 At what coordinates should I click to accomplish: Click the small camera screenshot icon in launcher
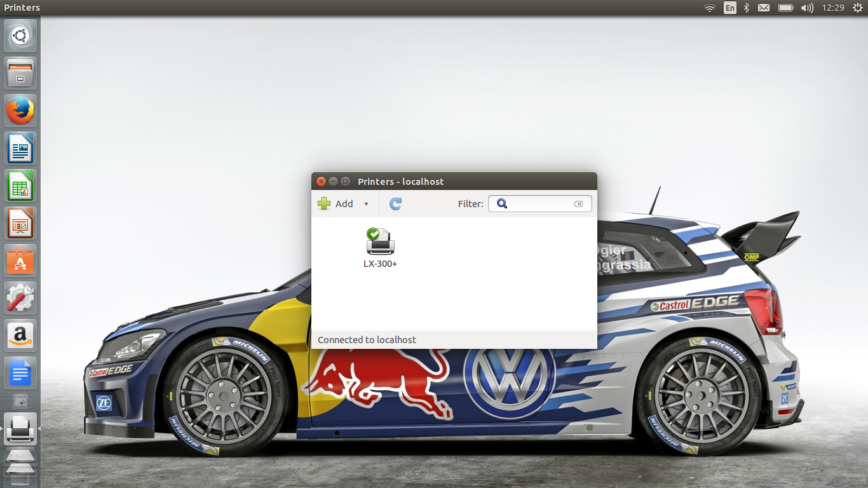[x=20, y=402]
